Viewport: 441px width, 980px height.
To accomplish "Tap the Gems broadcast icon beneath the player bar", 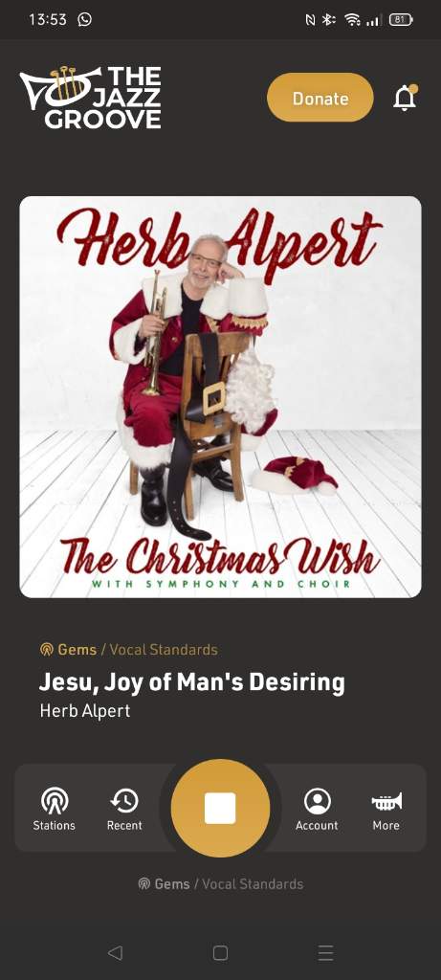I will tap(144, 883).
